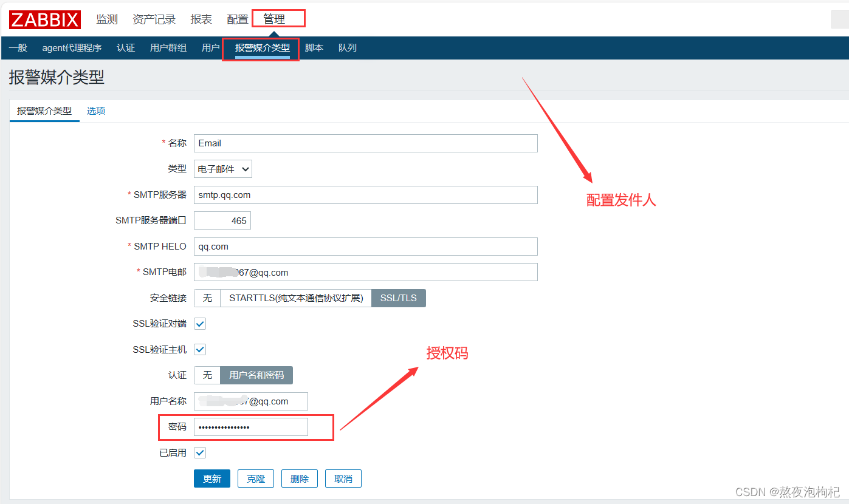Image resolution: width=849 pixels, height=504 pixels.
Task: Open the 监测 menu
Action: click(x=107, y=19)
